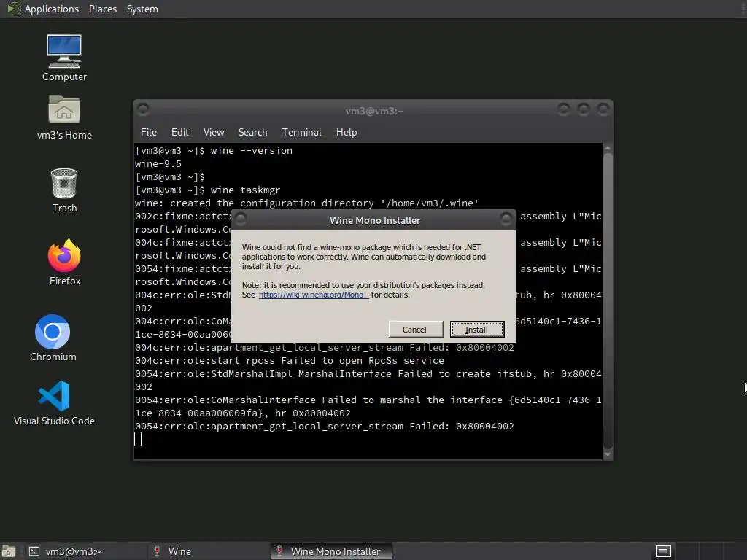Select Wine Mono Installer taskbar entry

click(331, 551)
